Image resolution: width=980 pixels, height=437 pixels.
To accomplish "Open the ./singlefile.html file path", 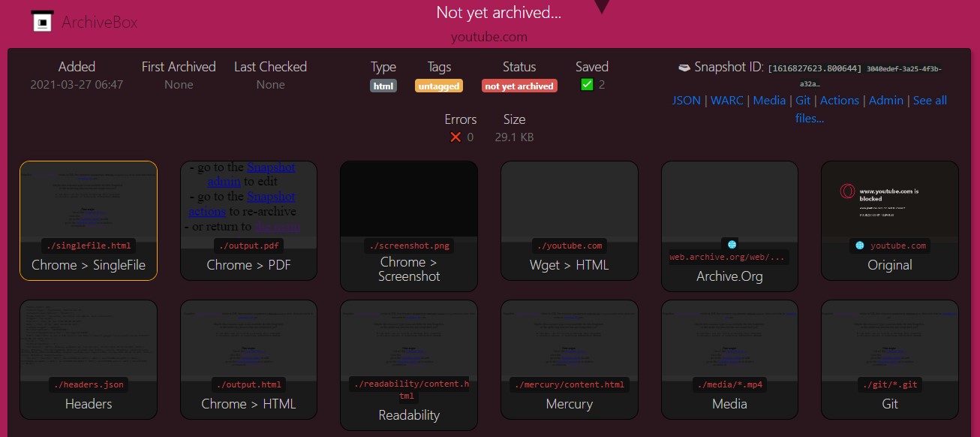I will click(x=89, y=246).
